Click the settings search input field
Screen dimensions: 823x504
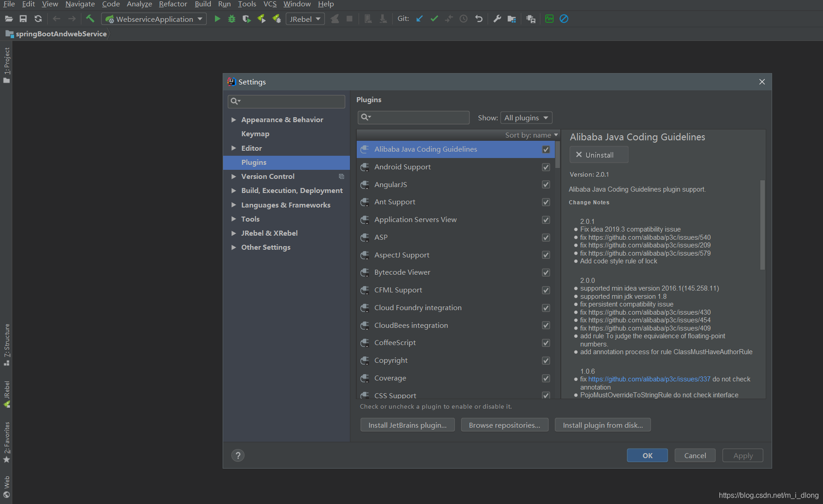click(x=286, y=101)
